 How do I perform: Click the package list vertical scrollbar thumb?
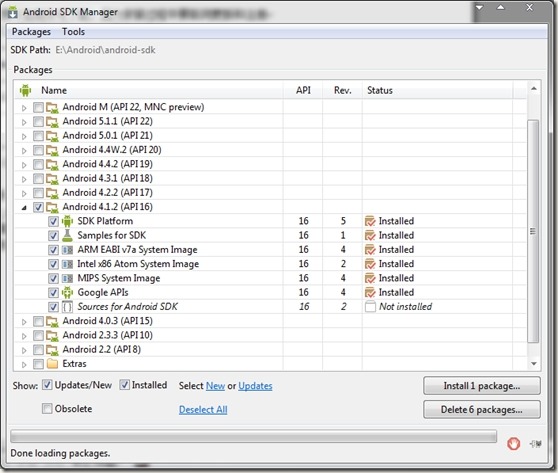(x=533, y=231)
